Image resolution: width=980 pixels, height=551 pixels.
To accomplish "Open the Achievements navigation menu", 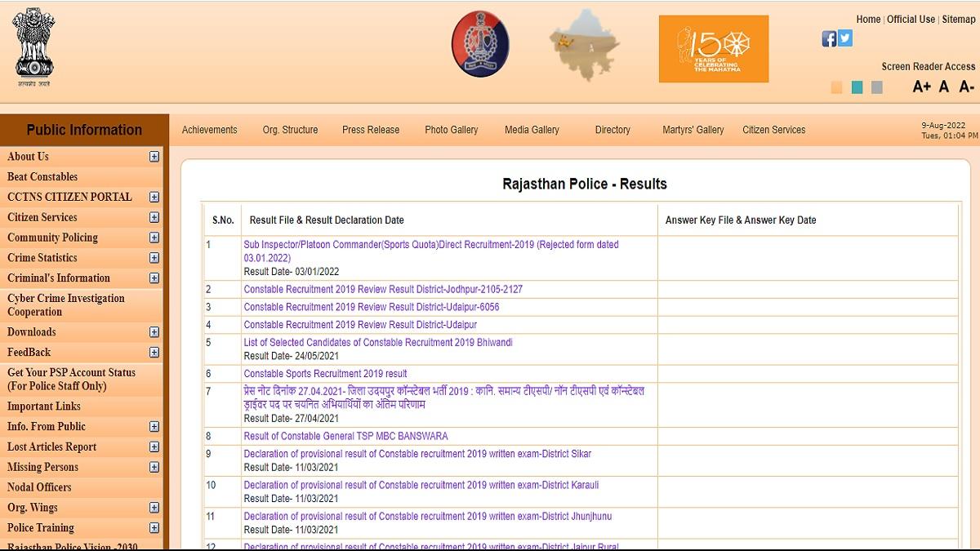I will click(210, 129).
